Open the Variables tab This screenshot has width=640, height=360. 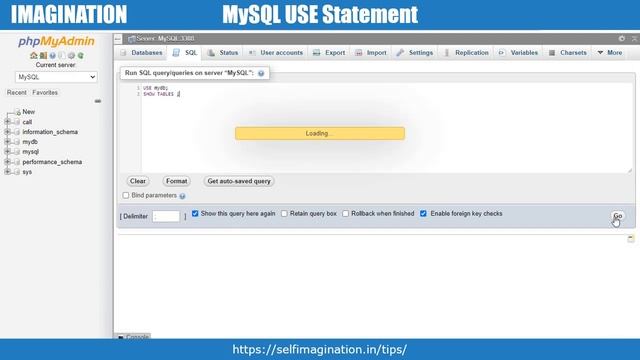point(518,53)
